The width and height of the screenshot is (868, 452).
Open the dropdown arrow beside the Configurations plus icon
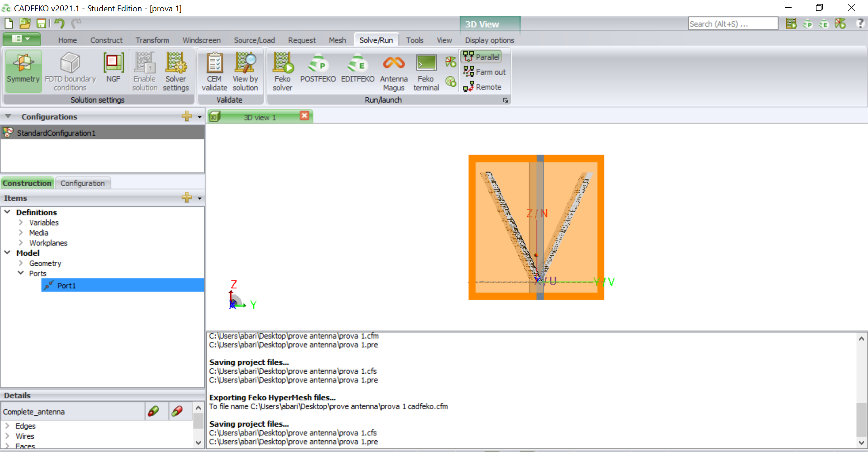pyautogui.click(x=199, y=117)
